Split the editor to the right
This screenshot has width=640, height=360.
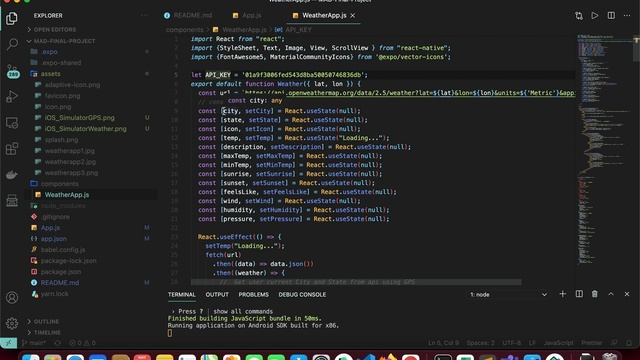coord(611,16)
